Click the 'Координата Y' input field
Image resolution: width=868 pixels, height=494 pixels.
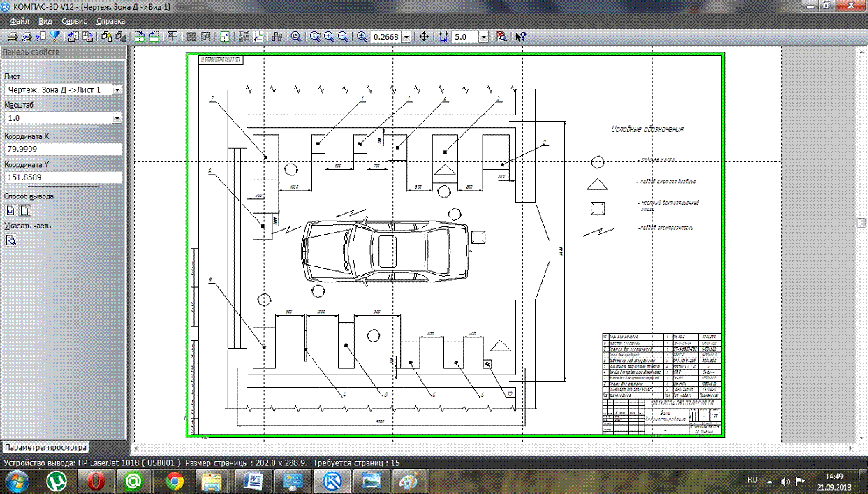coord(63,177)
